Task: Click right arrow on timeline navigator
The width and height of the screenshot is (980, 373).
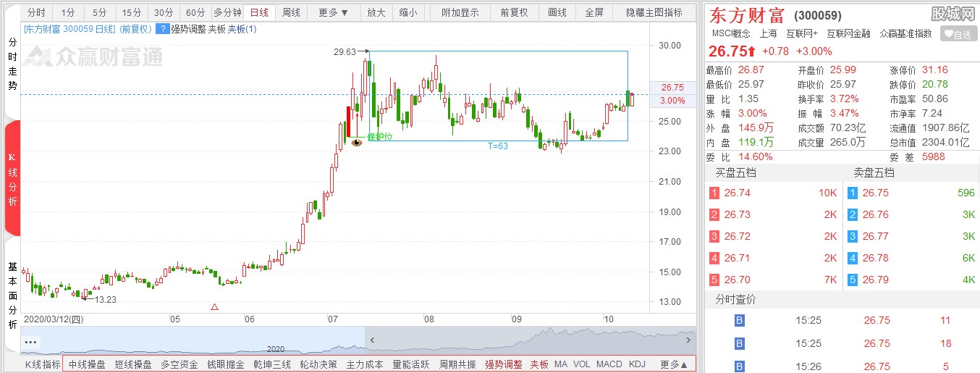Action: coord(688,340)
